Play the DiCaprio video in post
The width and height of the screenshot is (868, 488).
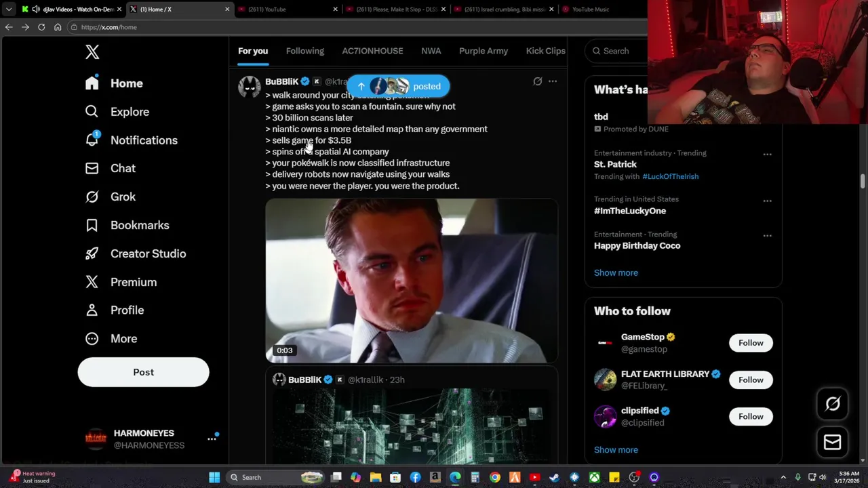point(412,281)
